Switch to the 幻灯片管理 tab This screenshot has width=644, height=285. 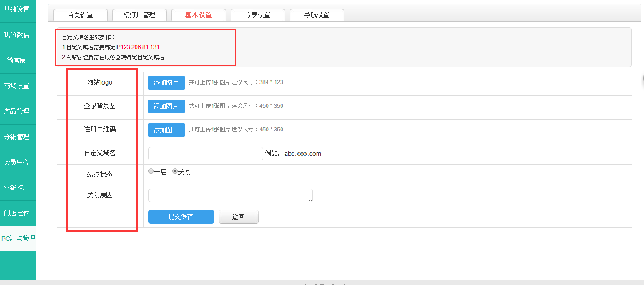tap(139, 15)
